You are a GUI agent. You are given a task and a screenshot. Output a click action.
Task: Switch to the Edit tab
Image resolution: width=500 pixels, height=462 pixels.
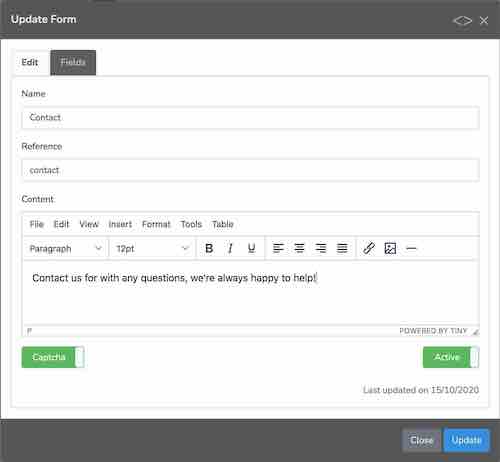click(x=30, y=62)
